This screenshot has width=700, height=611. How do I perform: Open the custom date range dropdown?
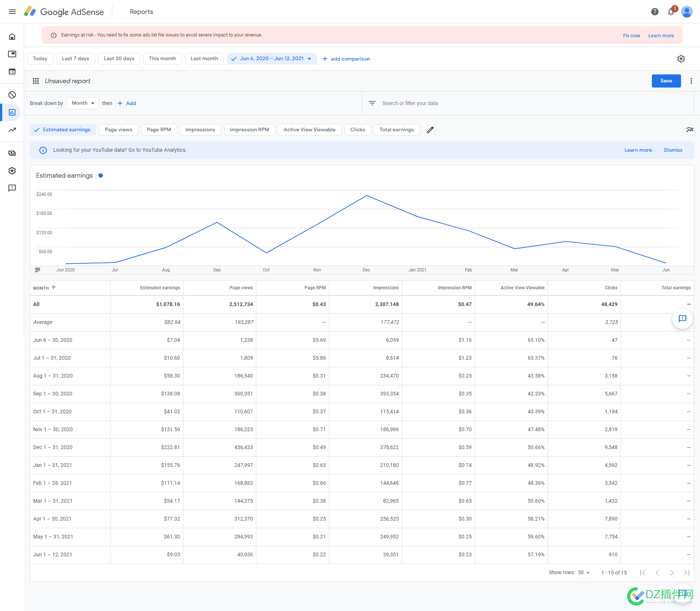272,59
